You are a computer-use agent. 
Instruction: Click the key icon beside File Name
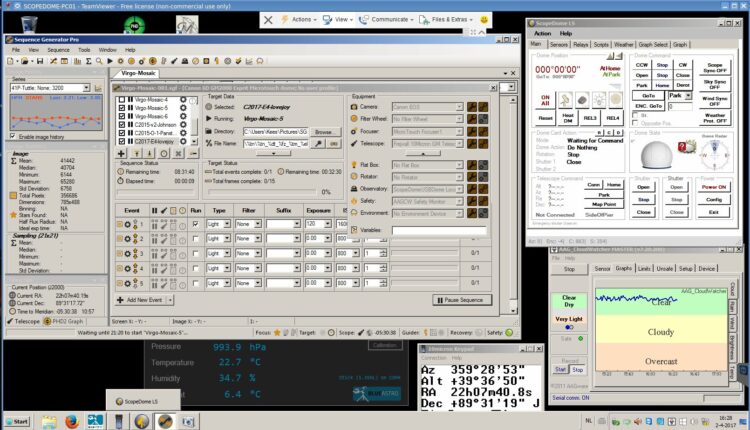(318, 143)
